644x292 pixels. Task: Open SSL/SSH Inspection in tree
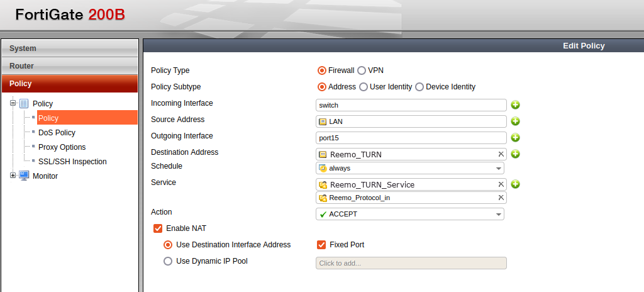[72, 162]
